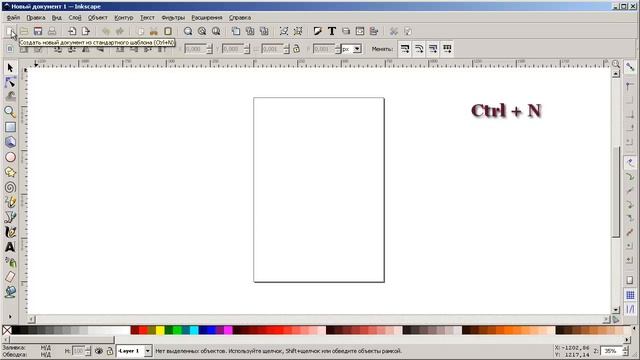Screen dimensions: 640x360
Task: Click the vertical canvas scrollbar
Action: click(616, 192)
